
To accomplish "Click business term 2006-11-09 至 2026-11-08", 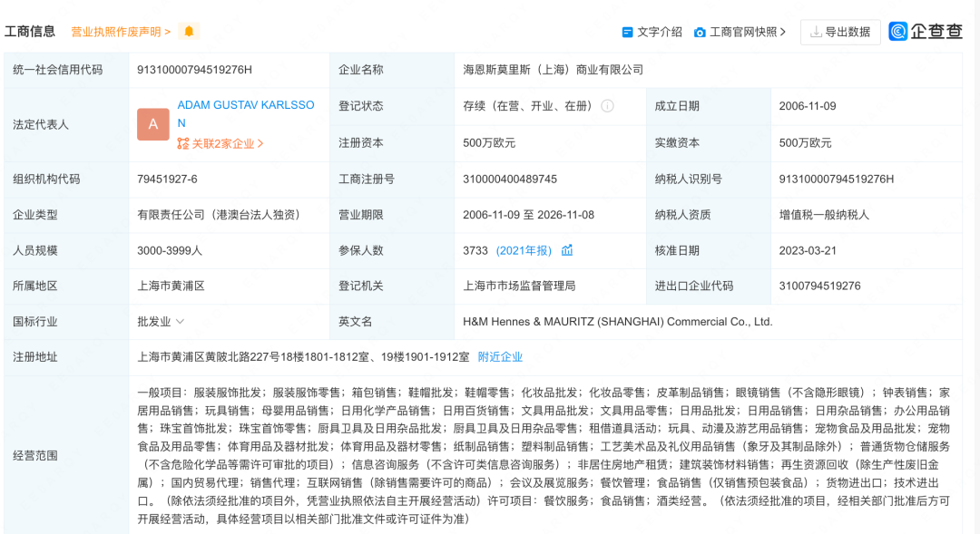I will 528,215.
